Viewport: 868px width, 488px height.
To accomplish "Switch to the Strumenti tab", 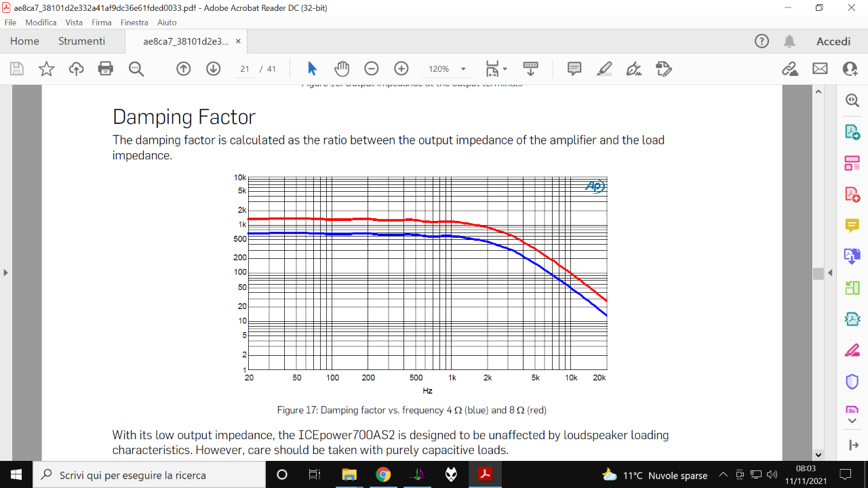I will (81, 41).
